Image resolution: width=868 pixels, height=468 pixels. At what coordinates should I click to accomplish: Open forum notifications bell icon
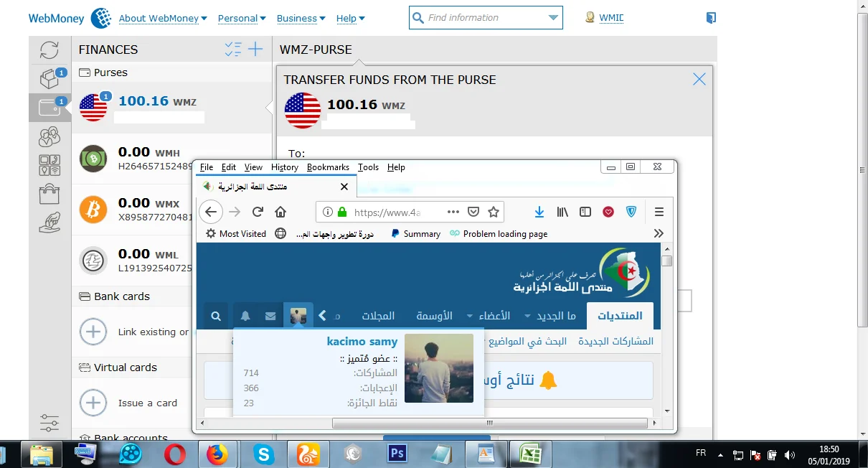245,316
